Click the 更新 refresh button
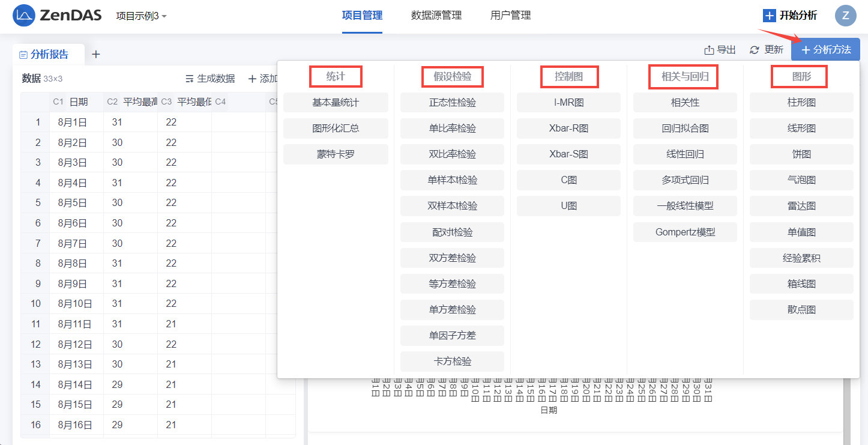The height and width of the screenshot is (445, 868). [x=767, y=50]
